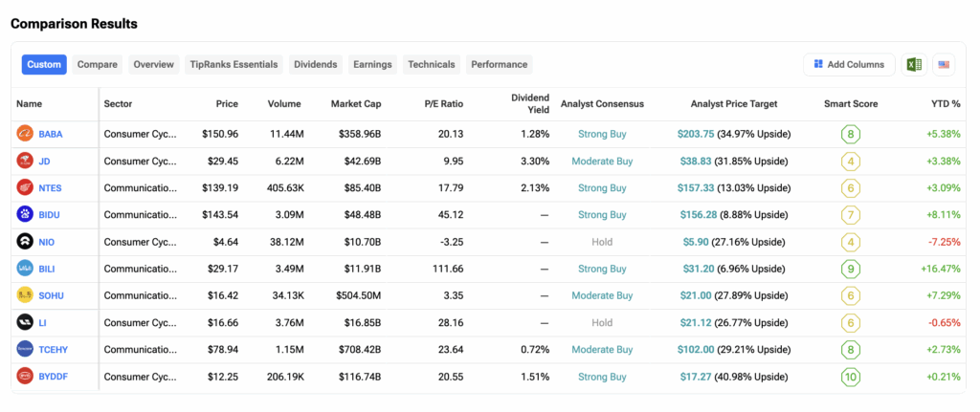Sort by the YTD % column header

[x=946, y=103]
